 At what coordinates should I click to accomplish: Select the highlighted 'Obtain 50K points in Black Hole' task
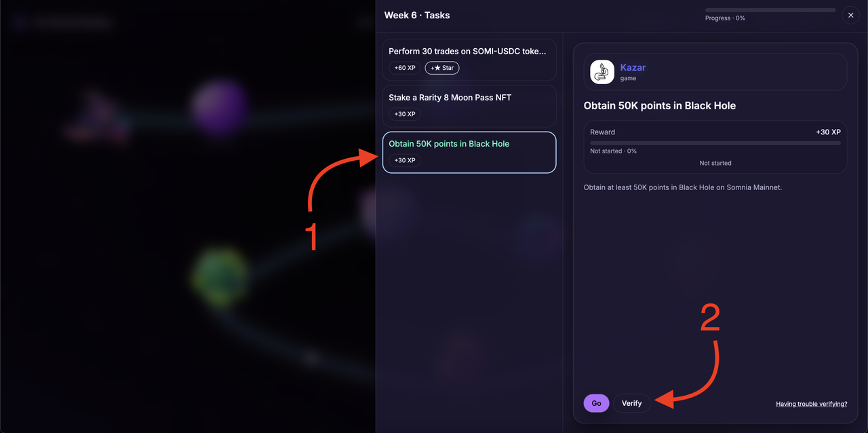tap(449, 144)
